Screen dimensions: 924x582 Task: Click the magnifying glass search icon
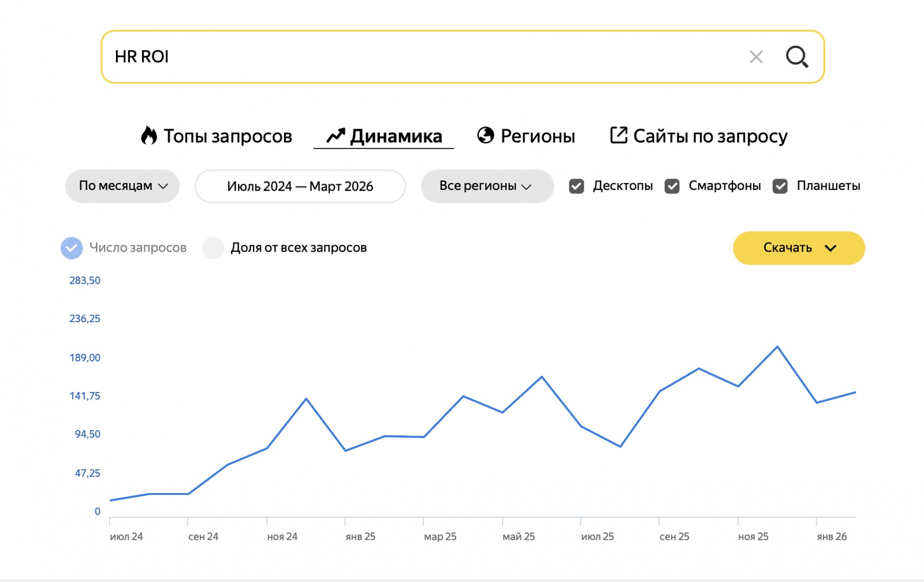point(797,57)
